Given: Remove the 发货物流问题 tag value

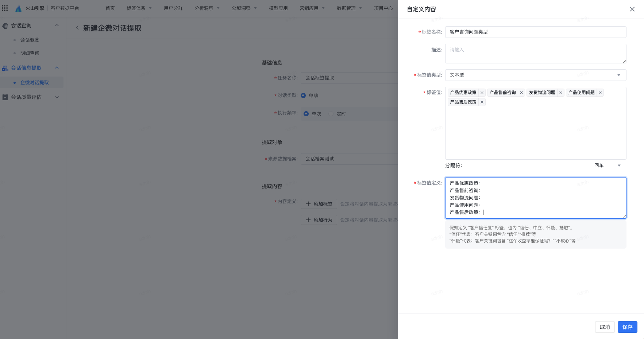Looking at the screenshot, I should tap(561, 93).
